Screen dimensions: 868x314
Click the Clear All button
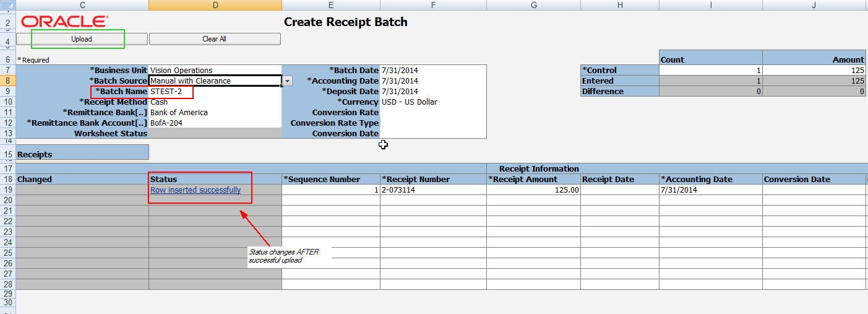pyautogui.click(x=214, y=39)
